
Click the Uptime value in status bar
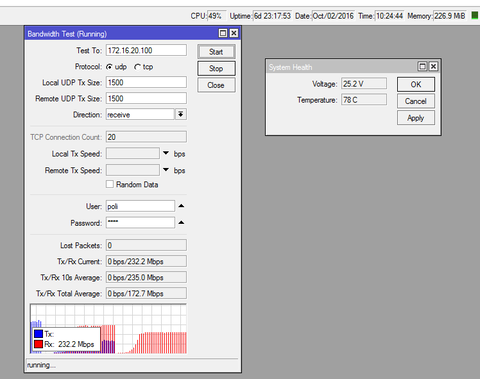[x=272, y=16]
